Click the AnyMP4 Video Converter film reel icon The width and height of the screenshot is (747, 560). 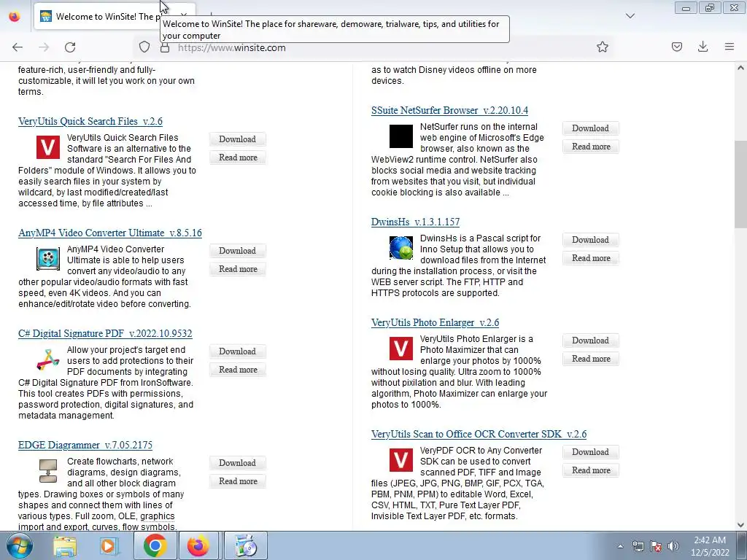(48, 259)
